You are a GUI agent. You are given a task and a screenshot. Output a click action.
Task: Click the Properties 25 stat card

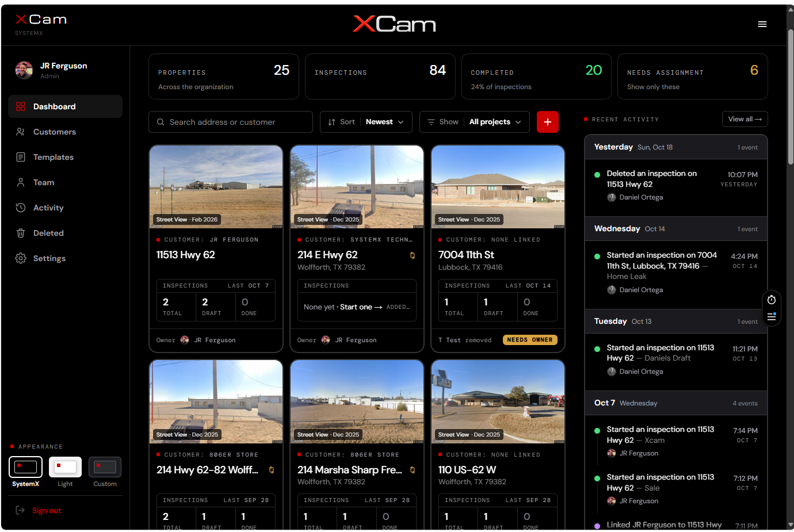coord(224,76)
